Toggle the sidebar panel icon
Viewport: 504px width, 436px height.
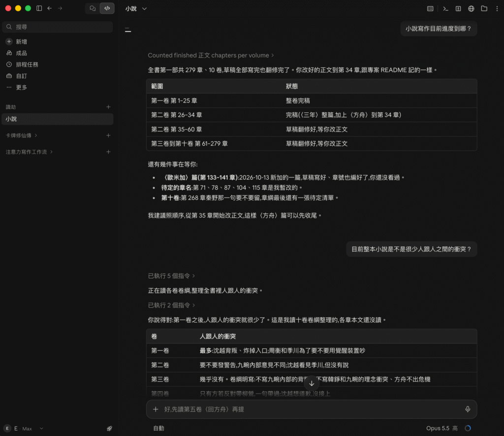tap(39, 8)
